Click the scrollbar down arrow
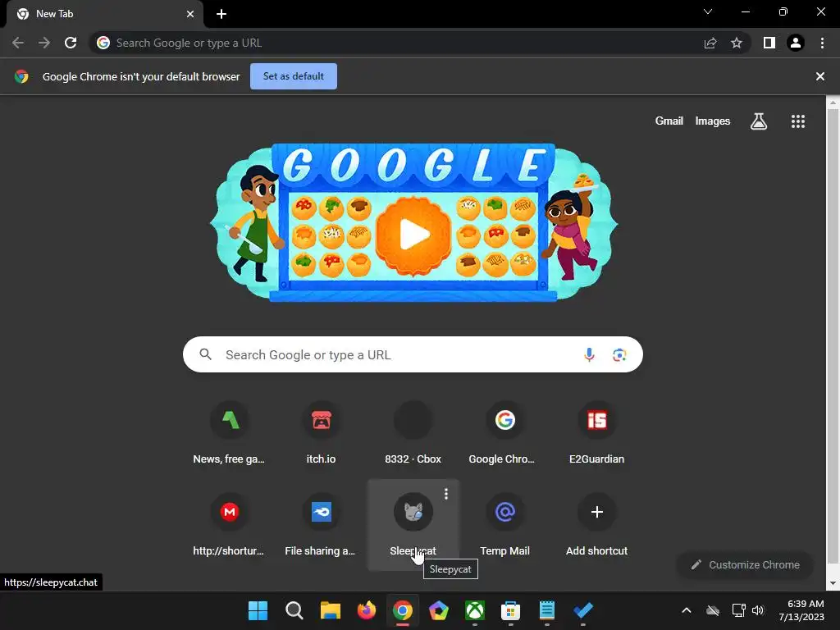The image size is (840, 630). 833,583
